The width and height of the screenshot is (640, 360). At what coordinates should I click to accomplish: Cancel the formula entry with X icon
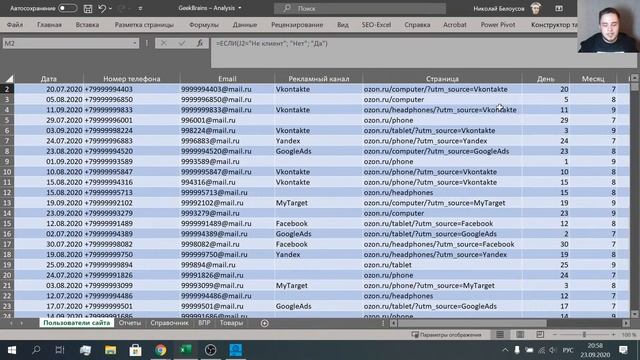tap(164, 43)
